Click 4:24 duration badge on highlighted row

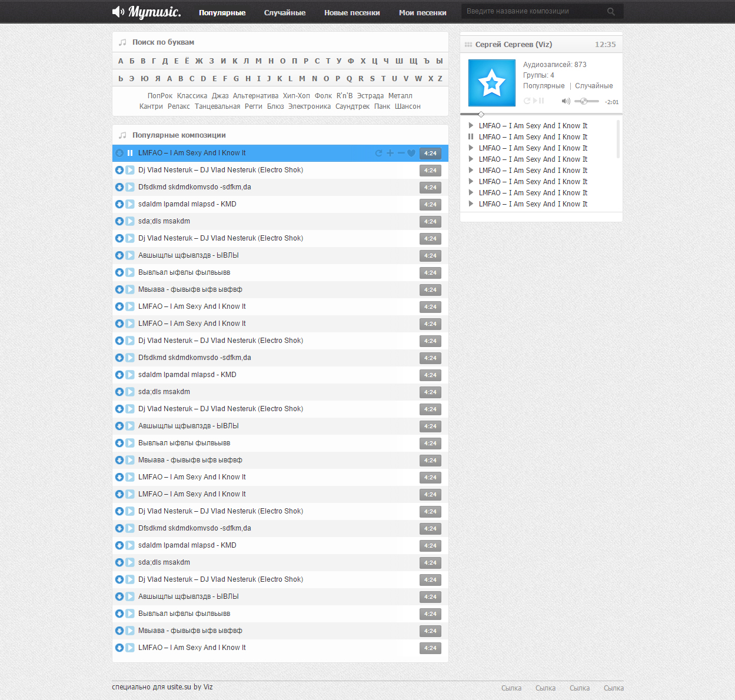pyautogui.click(x=430, y=154)
